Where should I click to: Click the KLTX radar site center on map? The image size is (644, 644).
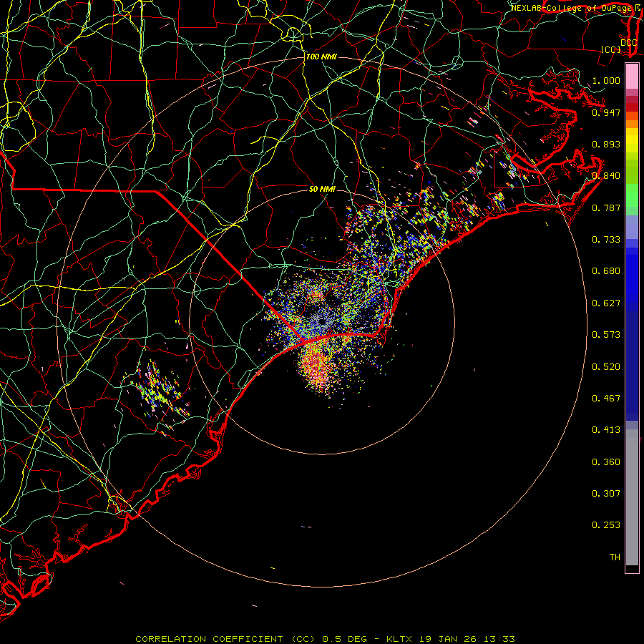coord(323,322)
